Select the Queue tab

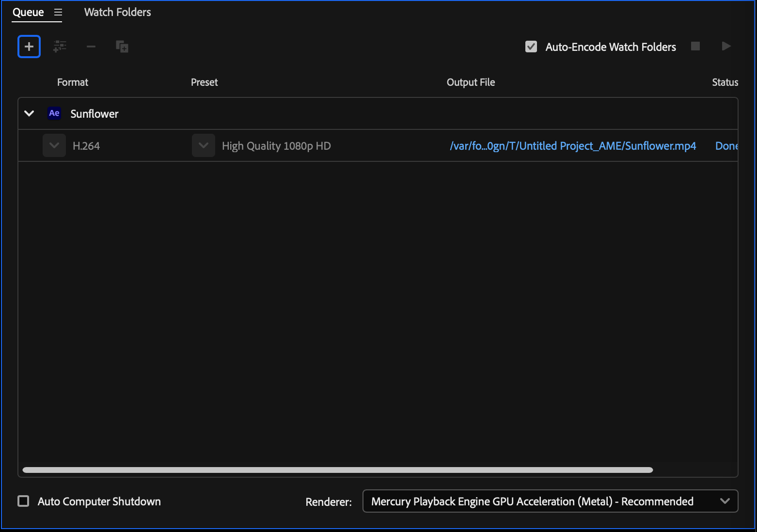pyautogui.click(x=28, y=13)
